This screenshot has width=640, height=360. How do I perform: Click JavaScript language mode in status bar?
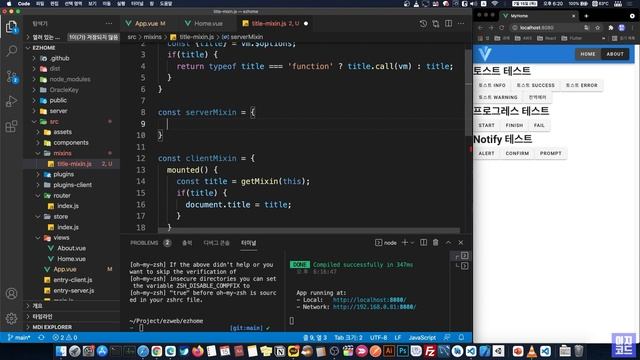[422, 338]
